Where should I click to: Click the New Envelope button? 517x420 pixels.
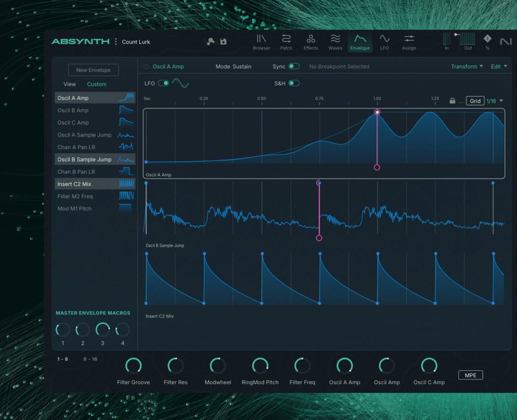93,70
